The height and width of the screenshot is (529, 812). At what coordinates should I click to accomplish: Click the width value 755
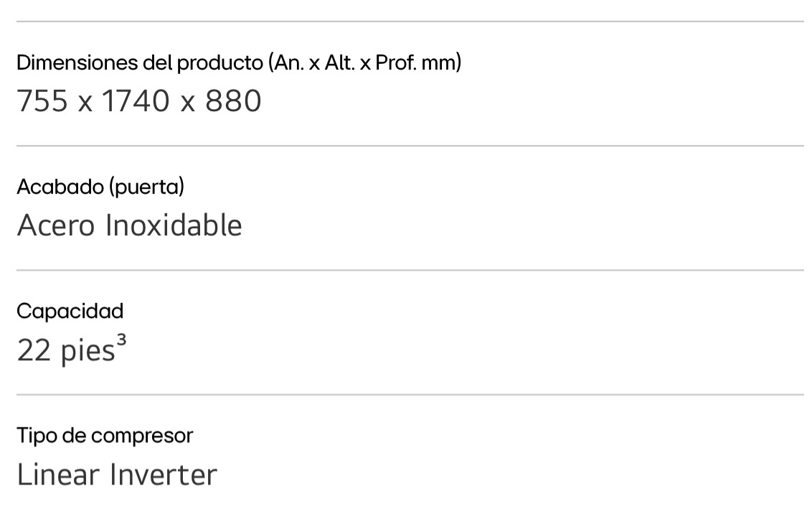[x=42, y=101]
